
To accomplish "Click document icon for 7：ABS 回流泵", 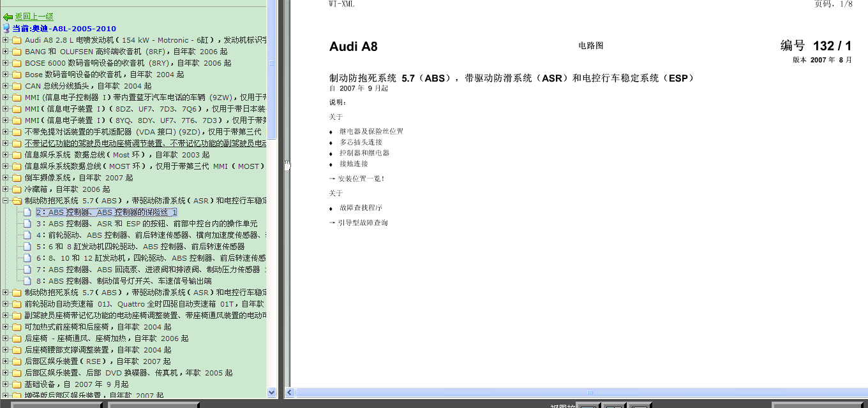I will click(x=27, y=270).
